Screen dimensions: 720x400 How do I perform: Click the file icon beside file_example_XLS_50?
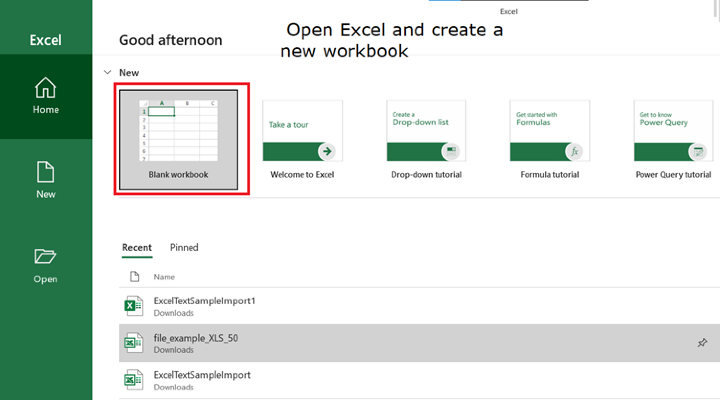pos(133,343)
